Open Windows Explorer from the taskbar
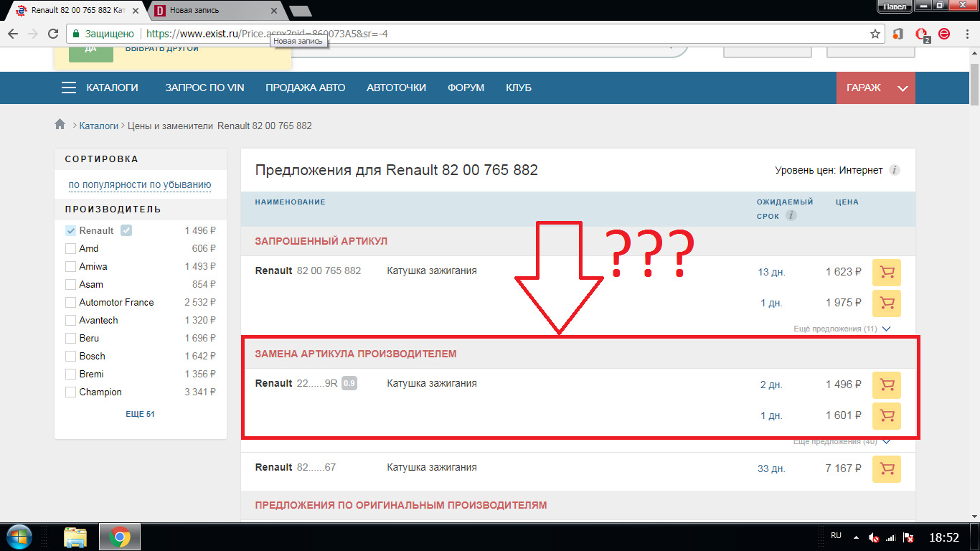Image resolution: width=980 pixels, height=551 pixels. click(x=75, y=537)
